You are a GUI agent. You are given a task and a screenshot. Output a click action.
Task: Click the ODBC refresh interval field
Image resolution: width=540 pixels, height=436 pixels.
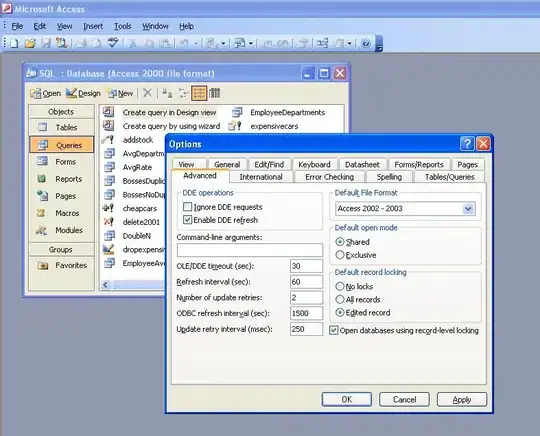coord(306,313)
